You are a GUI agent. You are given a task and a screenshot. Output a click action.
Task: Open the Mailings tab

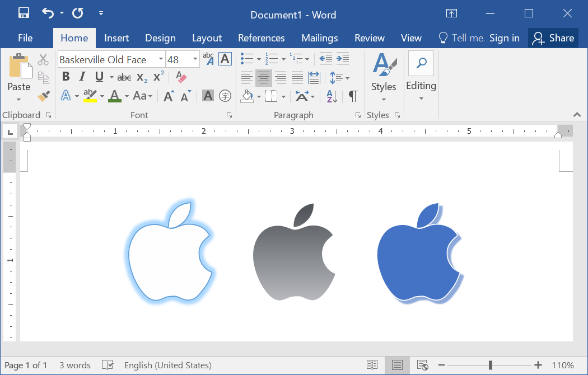tap(320, 38)
